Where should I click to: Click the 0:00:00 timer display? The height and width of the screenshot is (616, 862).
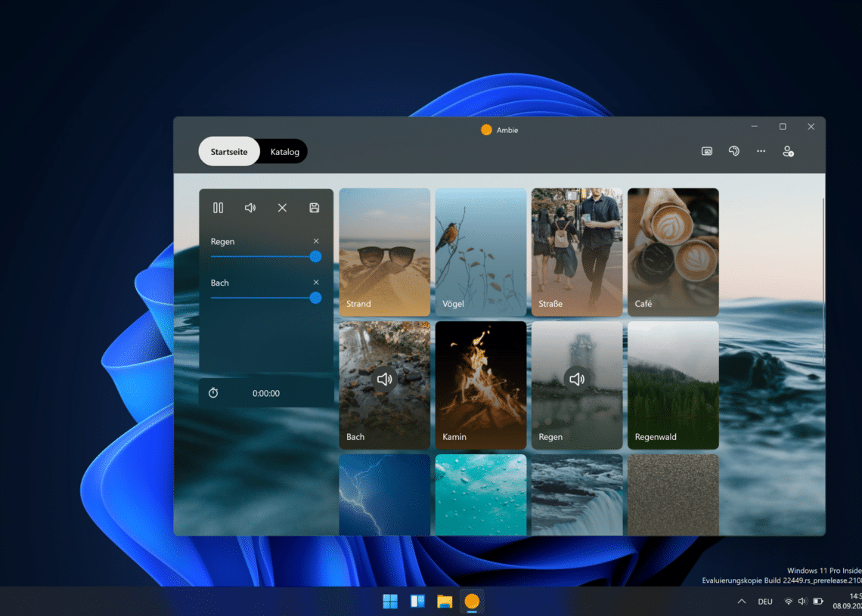pyautogui.click(x=266, y=394)
